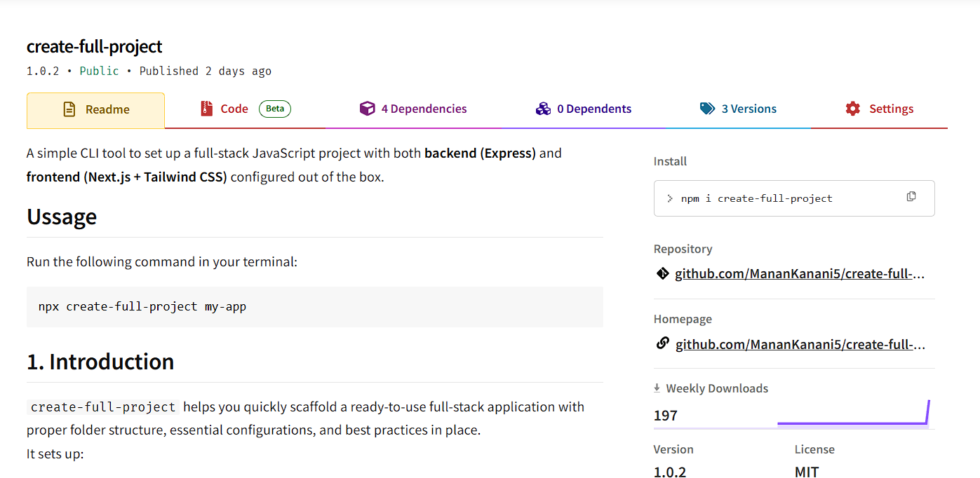Click the Dependencies cube icon
This screenshot has height=478, width=980.
[367, 109]
